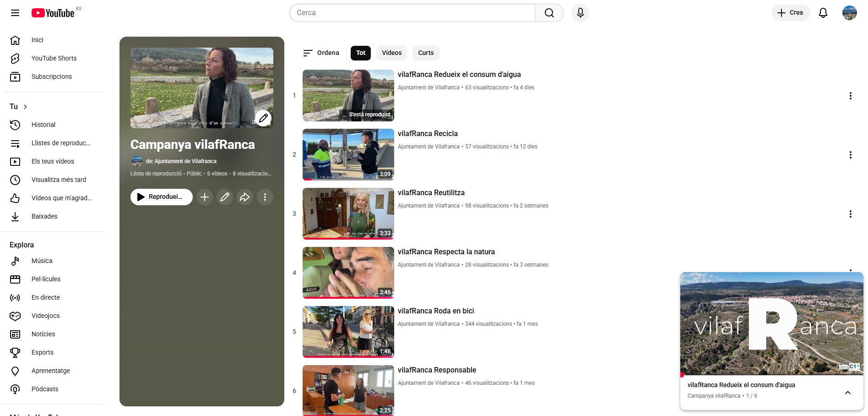Click the voice search microphone icon
This screenshot has height=416, width=868.
coord(580,13)
